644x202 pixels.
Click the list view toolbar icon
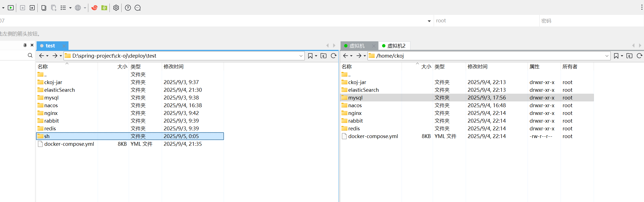[63, 8]
